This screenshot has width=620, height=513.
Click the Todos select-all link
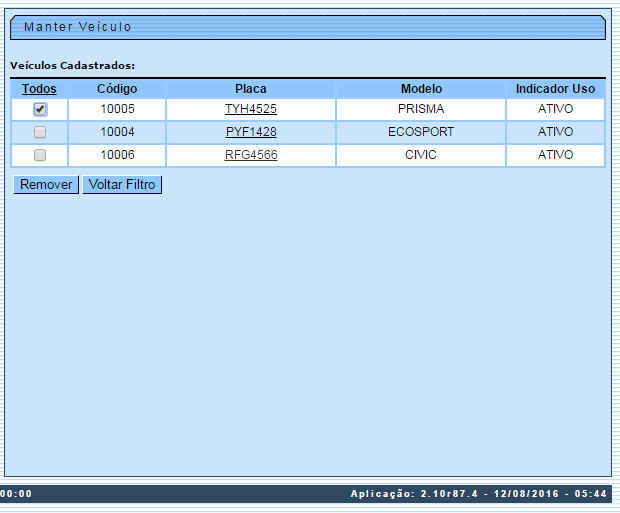point(39,89)
